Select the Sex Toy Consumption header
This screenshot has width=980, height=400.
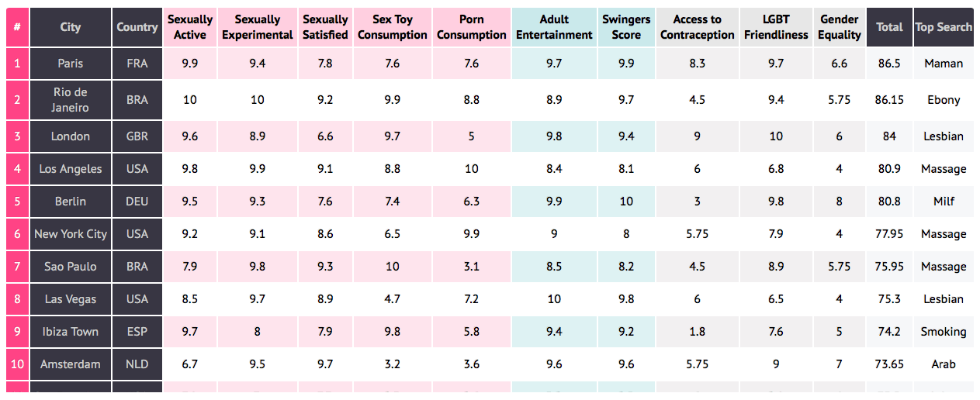pos(393,27)
